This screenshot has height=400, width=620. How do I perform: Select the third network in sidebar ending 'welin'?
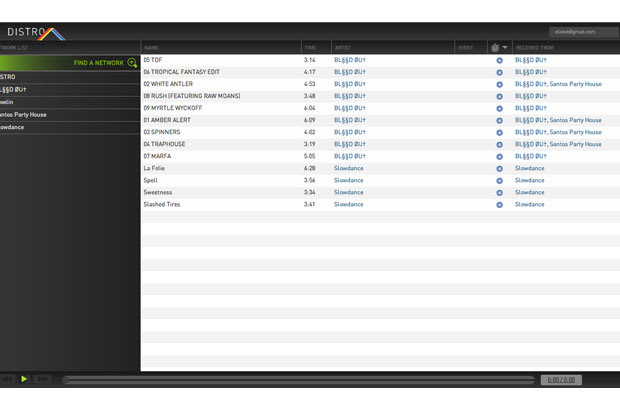(70, 102)
